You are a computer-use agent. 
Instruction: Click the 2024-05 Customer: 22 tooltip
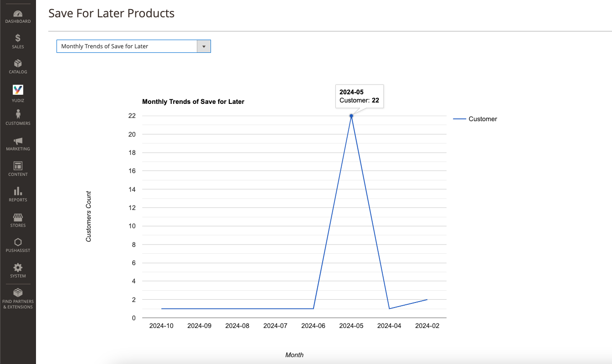click(x=360, y=96)
